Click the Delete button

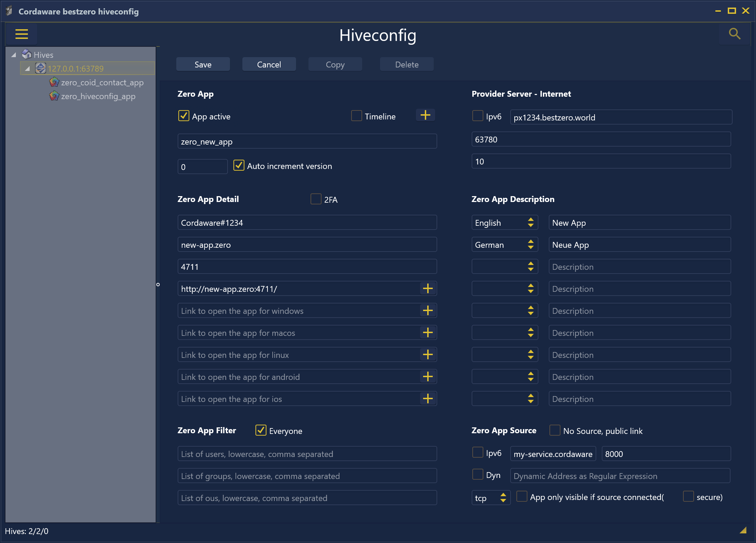407,64
